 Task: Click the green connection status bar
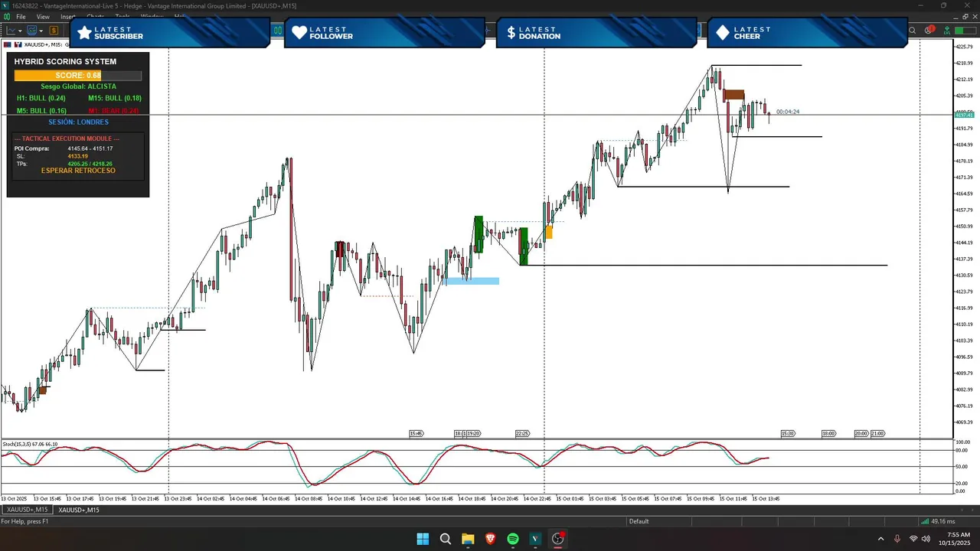(x=966, y=31)
